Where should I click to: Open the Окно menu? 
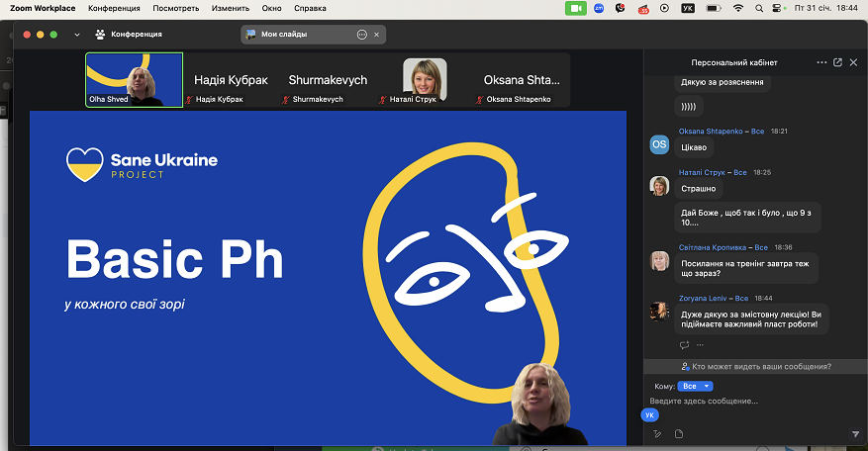point(272,8)
